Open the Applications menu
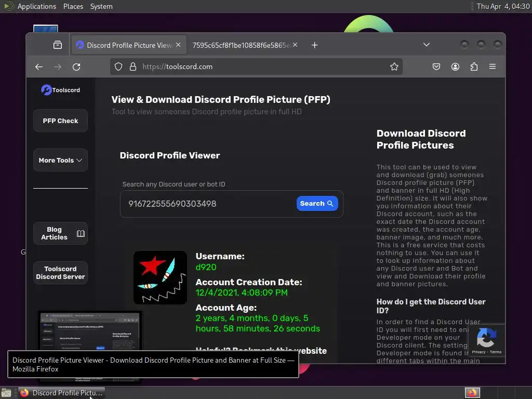This screenshot has height=399, width=532. click(37, 6)
